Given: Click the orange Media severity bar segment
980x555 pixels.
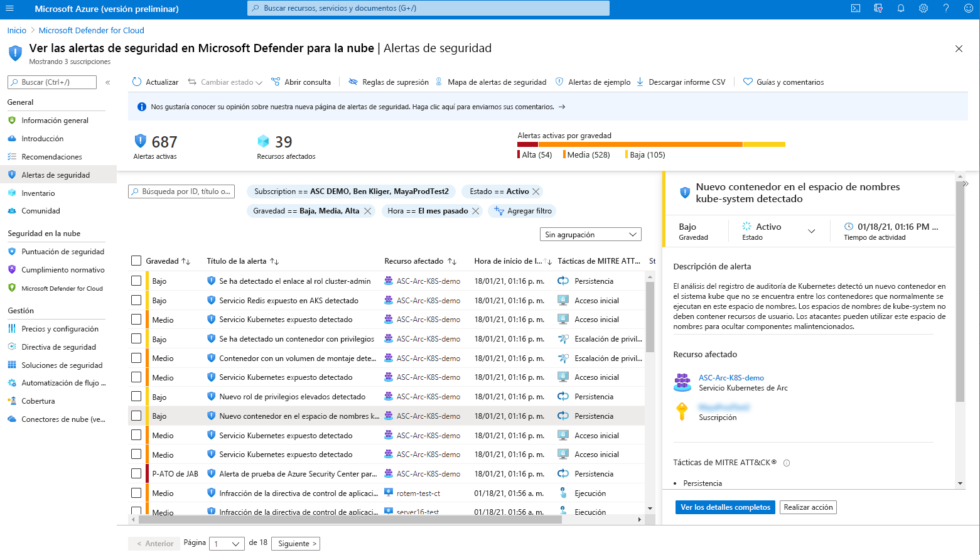Looking at the screenshot, I should 640,144.
